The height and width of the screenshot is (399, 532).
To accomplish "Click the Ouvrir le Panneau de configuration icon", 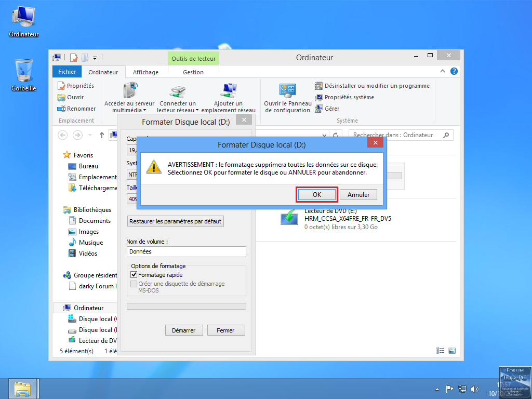I will 288,90.
